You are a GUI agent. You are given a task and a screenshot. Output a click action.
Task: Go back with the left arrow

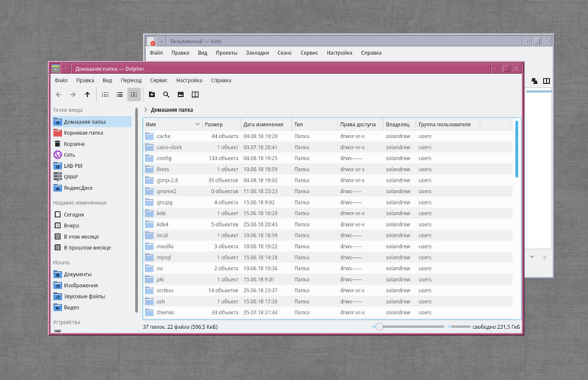[59, 95]
